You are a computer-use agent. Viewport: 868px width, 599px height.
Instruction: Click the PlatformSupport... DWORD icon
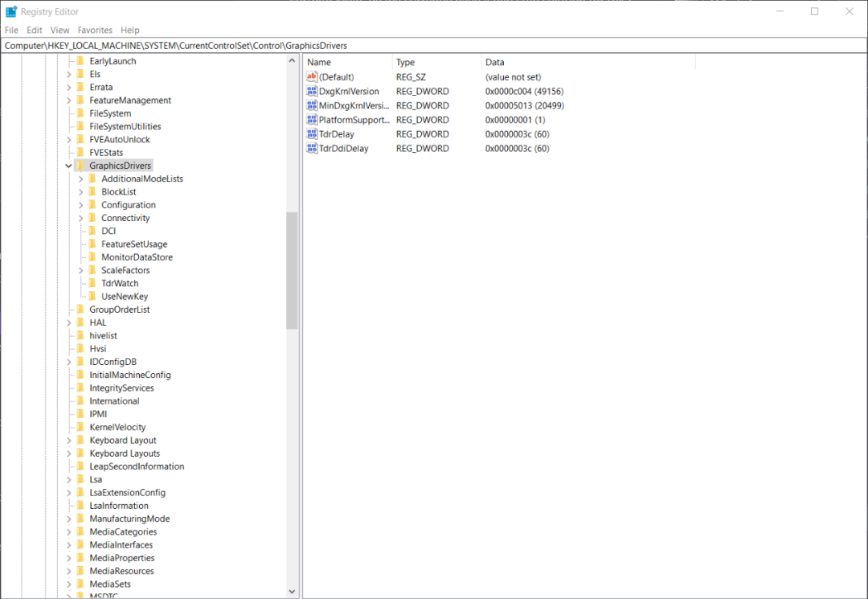click(x=312, y=120)
